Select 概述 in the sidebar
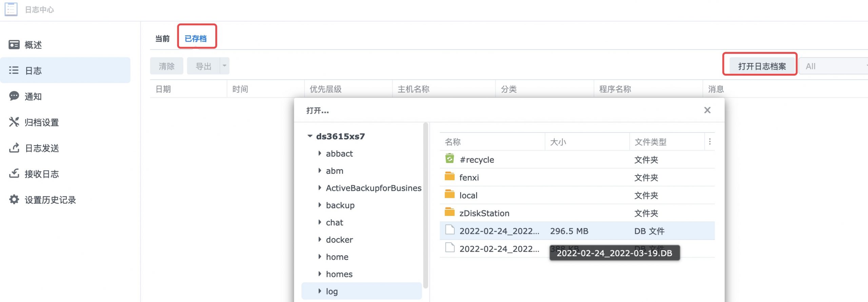 (x=33, y=45)
